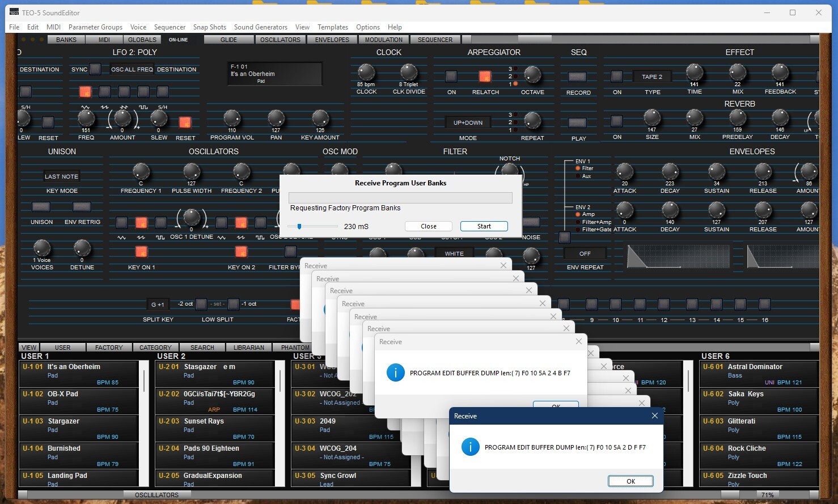
Task: Click the TEO-5 SoundEditor title bar icon
Action: click(14, 12)
